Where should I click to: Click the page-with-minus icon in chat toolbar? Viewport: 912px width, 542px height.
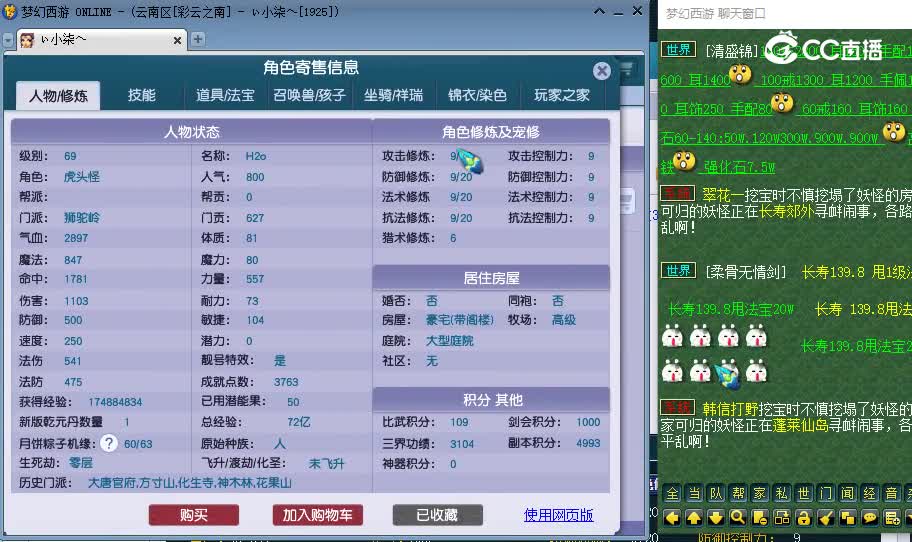coord(760,518)
